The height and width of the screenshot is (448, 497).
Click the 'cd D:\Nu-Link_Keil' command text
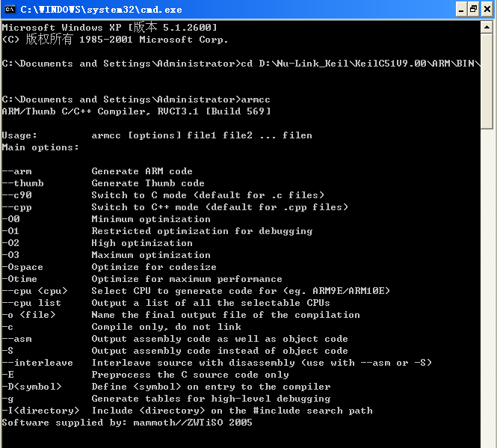click(x=360, y=64)
